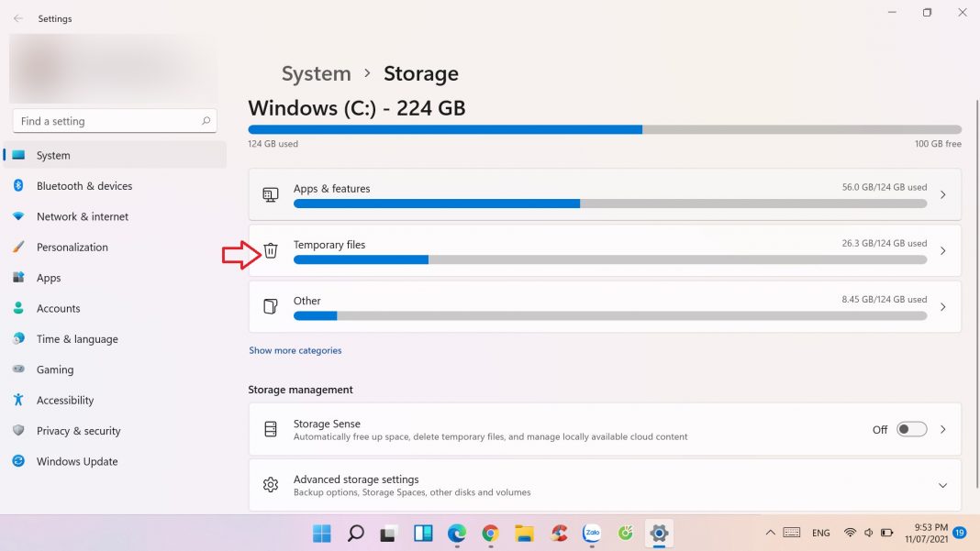
Task: Open Privacy & security settings
Action: 78,431
